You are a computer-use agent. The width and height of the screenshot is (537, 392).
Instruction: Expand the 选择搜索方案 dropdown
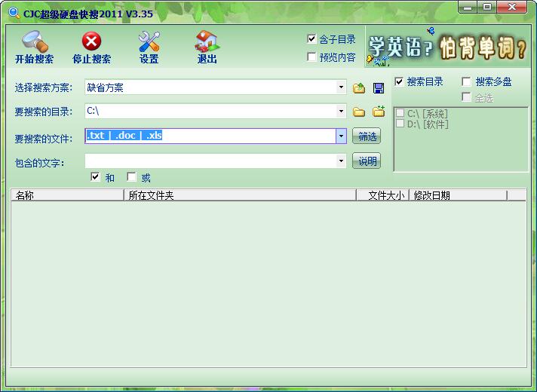point(341,87)
